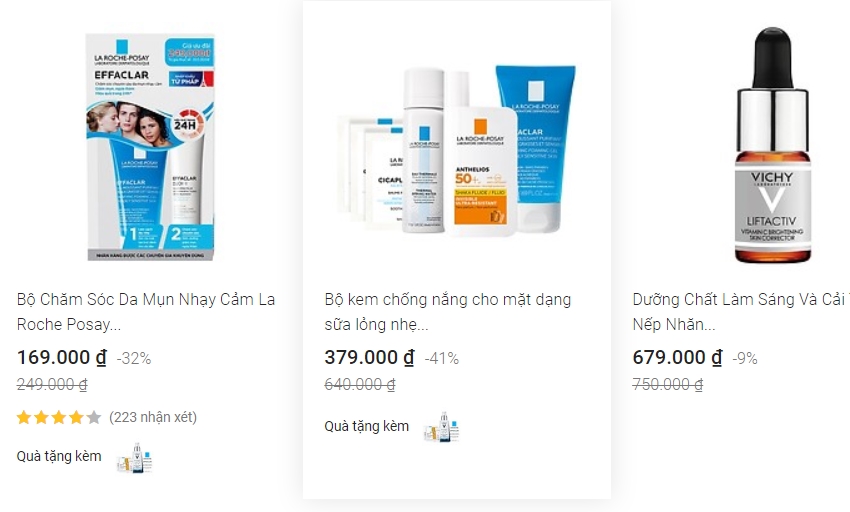
Task: Open the Vichy Liftactiv serum bottle image
Action: point(772,145)
